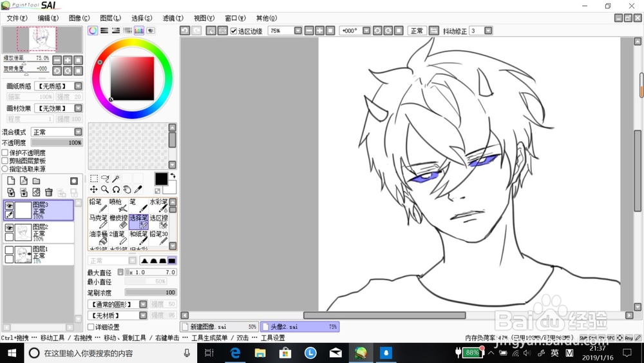Image resolution: width=644 pixels, height=363 pixels.
Task: Create a new normal layer
Action: tap(11, 181)
